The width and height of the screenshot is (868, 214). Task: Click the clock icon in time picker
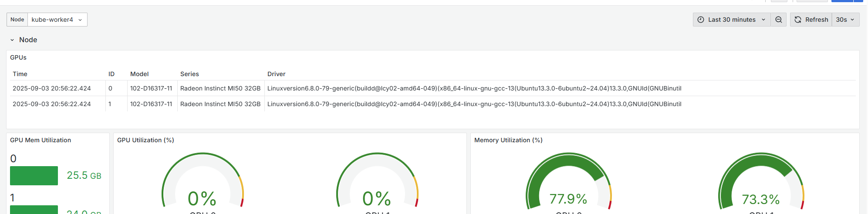[x=701, y=20]
